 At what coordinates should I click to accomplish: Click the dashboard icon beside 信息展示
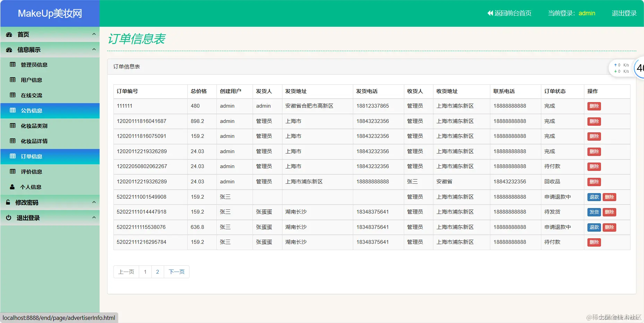[x=9, y=50]
